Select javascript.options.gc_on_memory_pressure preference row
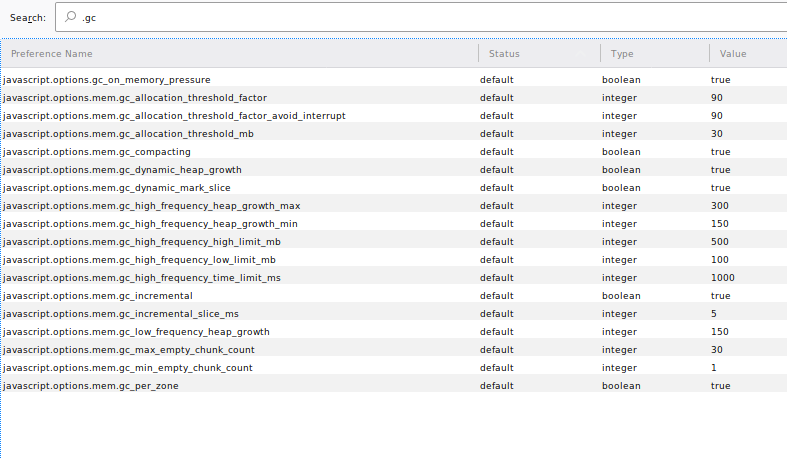The height and width of the screenshot is (459, 787). (107, 79)
